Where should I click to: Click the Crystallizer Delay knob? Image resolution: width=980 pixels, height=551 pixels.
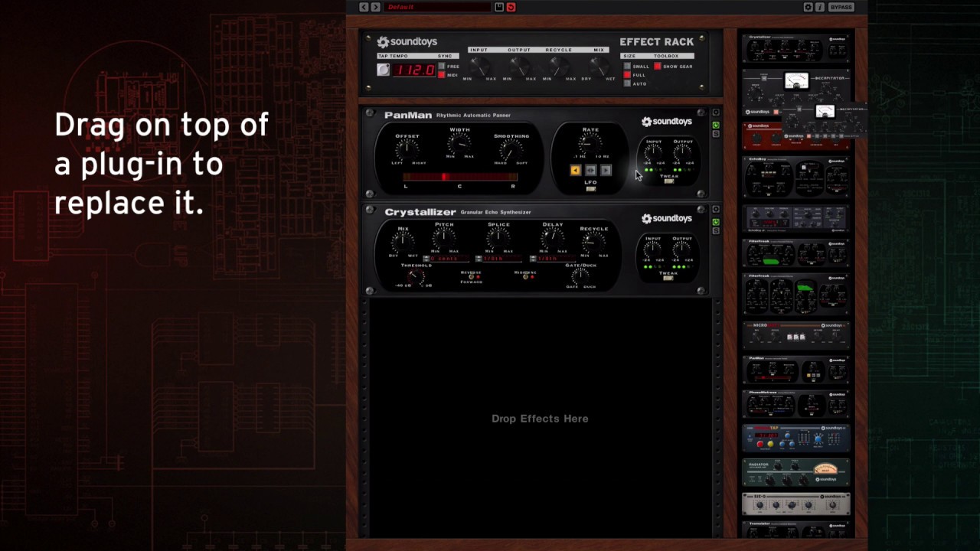[x=552, y=239]
